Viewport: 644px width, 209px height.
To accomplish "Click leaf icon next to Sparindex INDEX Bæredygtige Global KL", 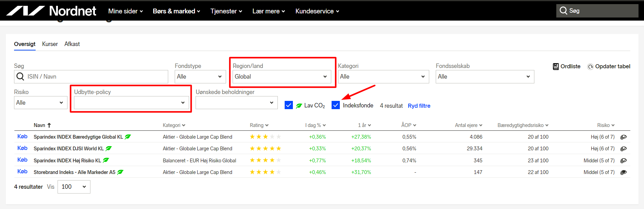I will (128, 137).
